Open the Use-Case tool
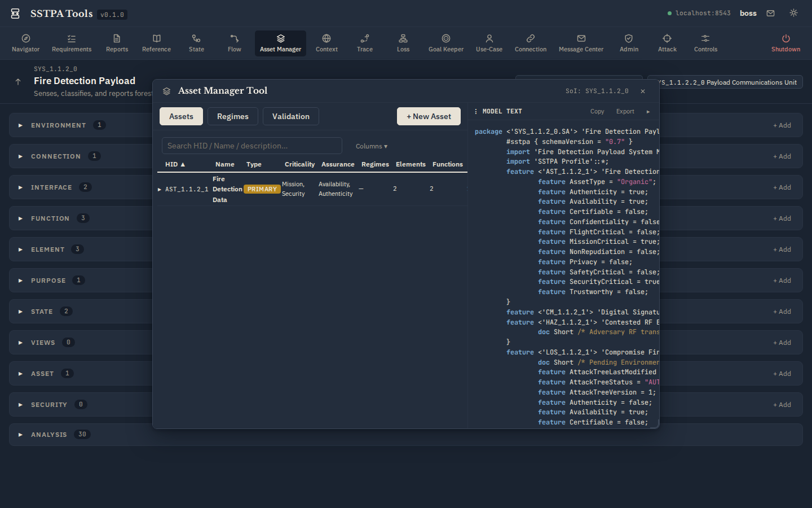Viewport: 812px width, 508px height. pyautogui.click(x=489, y=43)
